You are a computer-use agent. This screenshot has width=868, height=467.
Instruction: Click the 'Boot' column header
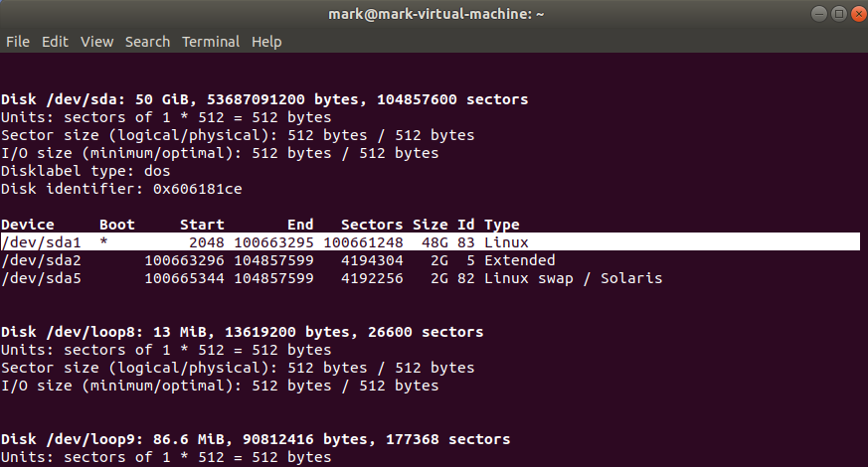(117, 225)
